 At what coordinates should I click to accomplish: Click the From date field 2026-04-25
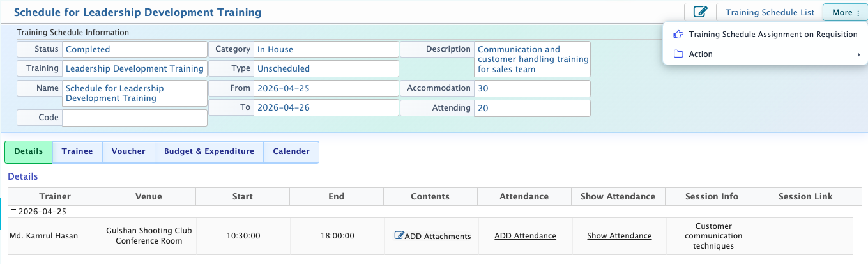coord(326,88)
